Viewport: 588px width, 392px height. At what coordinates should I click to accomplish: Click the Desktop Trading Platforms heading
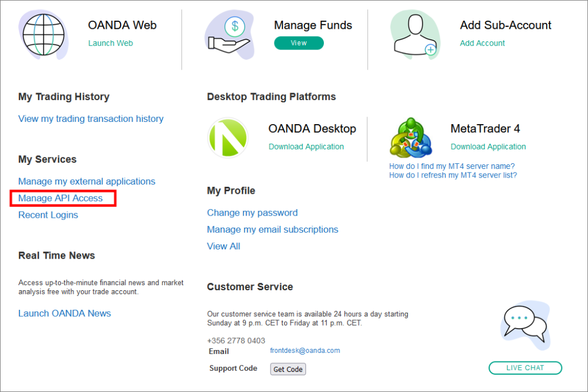point(272,97)
